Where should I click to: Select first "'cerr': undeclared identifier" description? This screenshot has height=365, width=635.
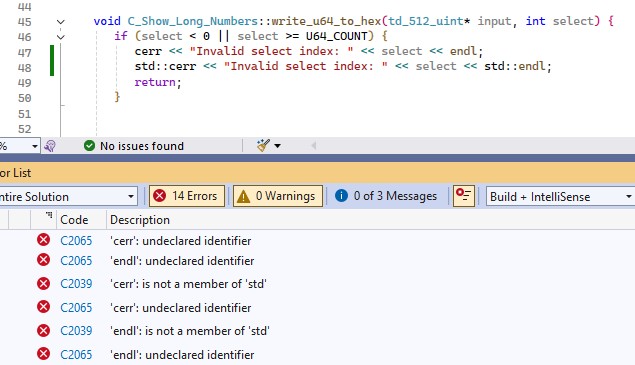181,241
